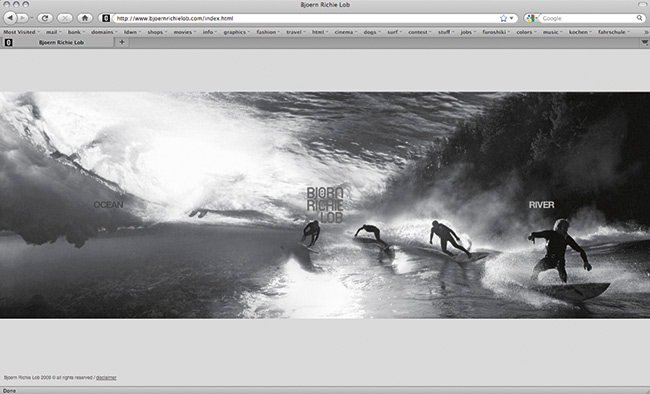Open the Google search engine selector
Screen dimensions: 650x394
pos(531,18)
